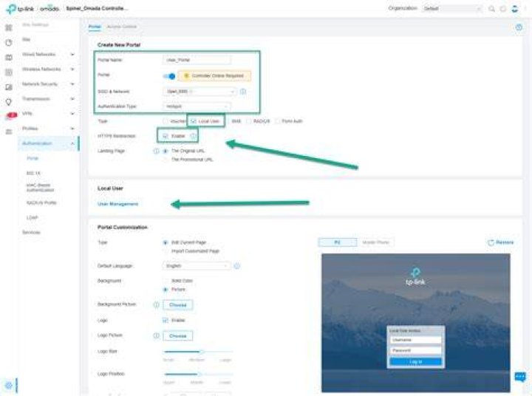Open the Dashboard icon in left sidebar
The height and width of the screenshot is (396, 532).
click(9, 27)
